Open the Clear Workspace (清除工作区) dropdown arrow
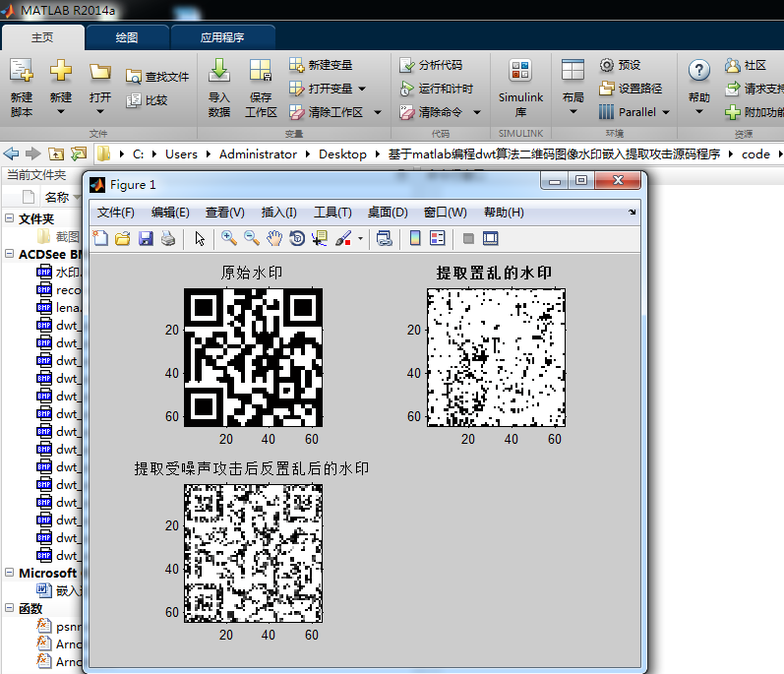784x674 pixels. [378, 112]
